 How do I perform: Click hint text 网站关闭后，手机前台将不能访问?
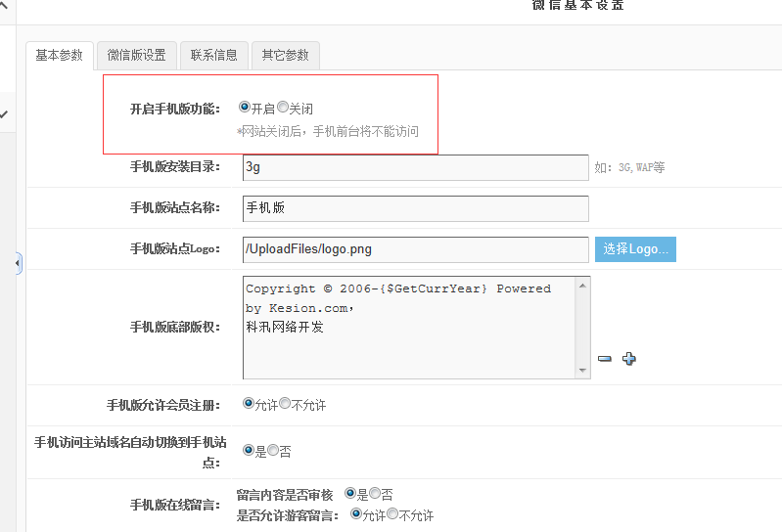click(328, 131)
